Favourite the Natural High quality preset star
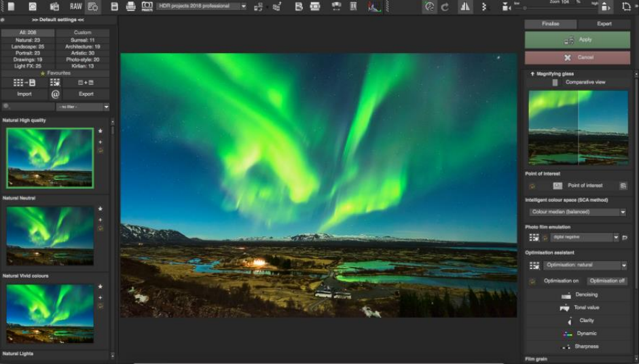The height and width of the screenshot is (364, 639). 101,131
